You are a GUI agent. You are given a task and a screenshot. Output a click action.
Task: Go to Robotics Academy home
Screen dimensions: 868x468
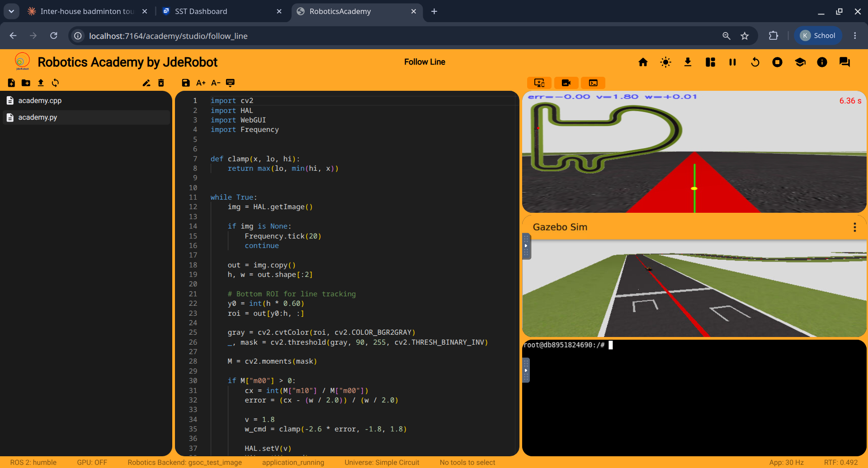tap(643, 62)
